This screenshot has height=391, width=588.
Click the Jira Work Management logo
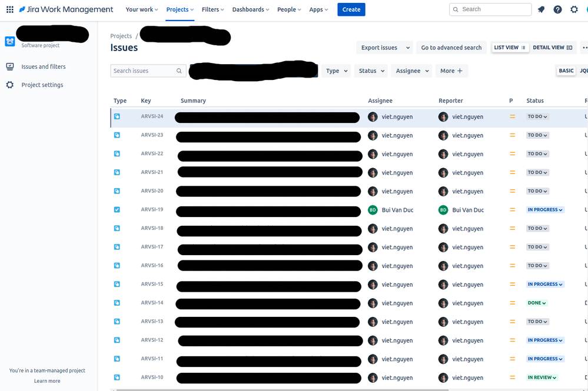pos(66,9)
